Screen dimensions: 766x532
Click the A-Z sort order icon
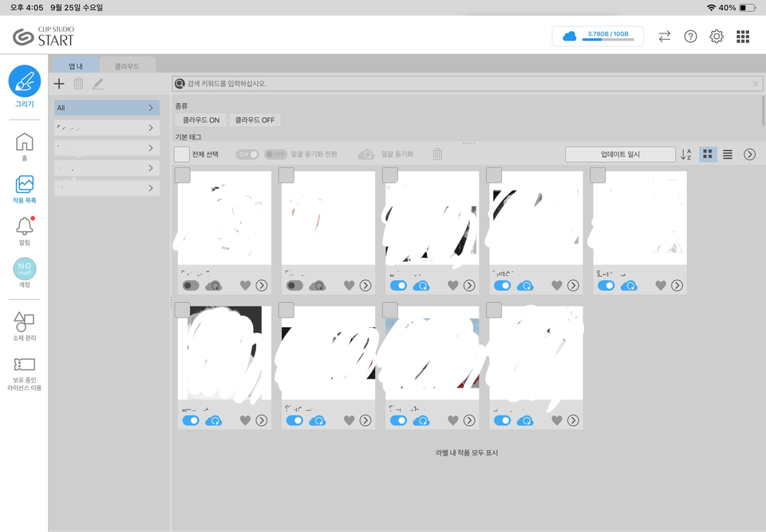tap(686, 154)
